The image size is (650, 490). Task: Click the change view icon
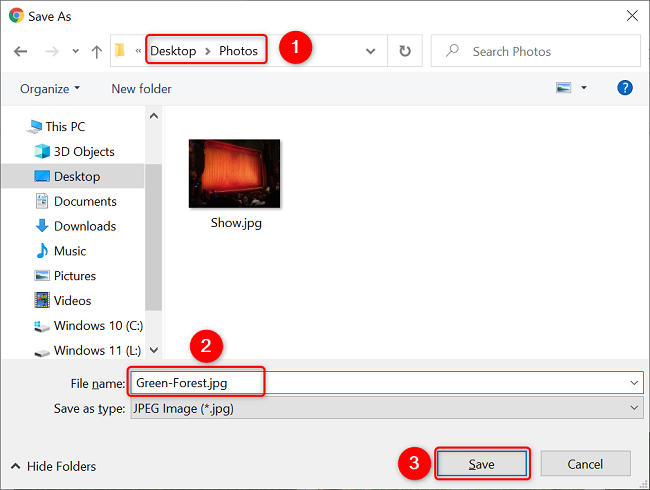tap(563, 88)
